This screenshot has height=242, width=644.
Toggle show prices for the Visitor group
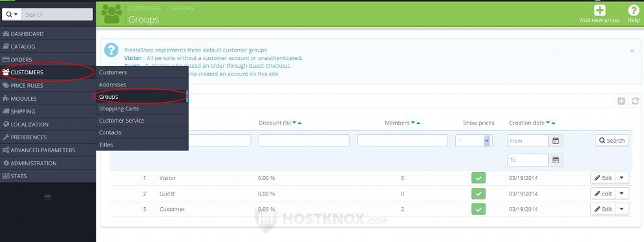(478, 178)
